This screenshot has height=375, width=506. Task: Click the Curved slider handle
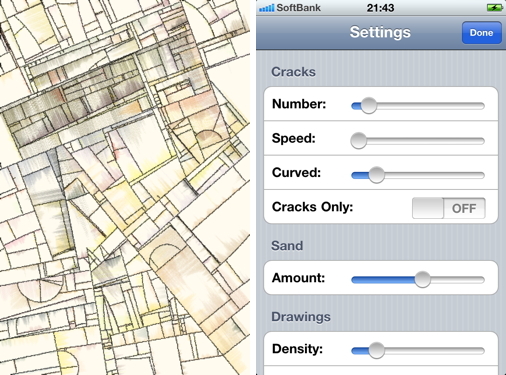point(377,175)
